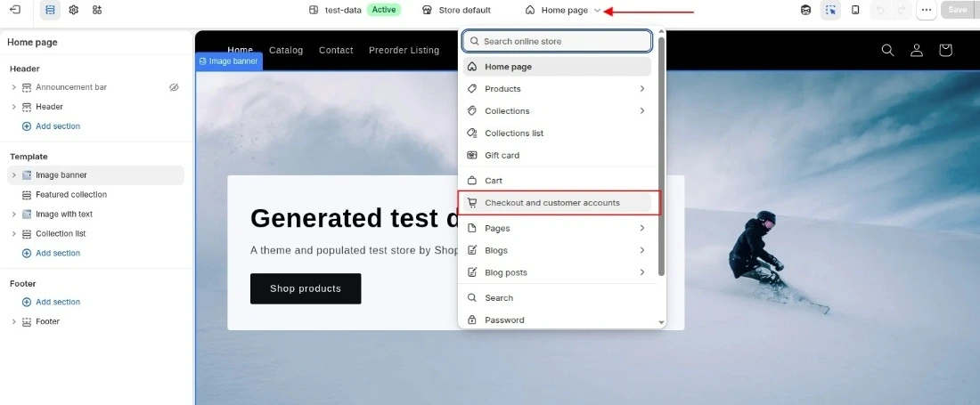The width and height of the screenshot is (980, 405).
Task: Click the market/inspector icon in top bar
Action: [806, 10]
